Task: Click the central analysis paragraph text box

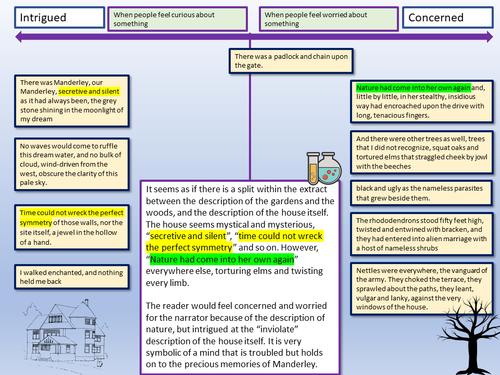Action: pos(240,277)
